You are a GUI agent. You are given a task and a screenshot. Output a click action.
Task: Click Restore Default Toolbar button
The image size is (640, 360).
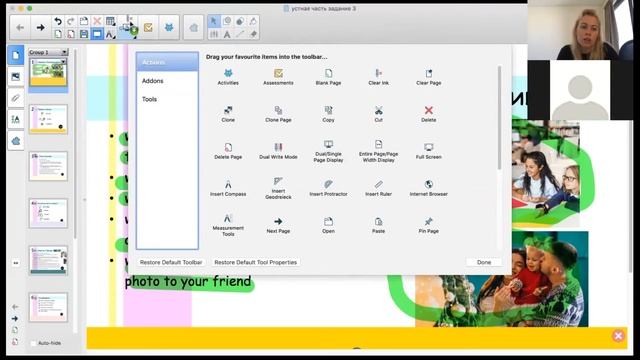tap(171, 262)
